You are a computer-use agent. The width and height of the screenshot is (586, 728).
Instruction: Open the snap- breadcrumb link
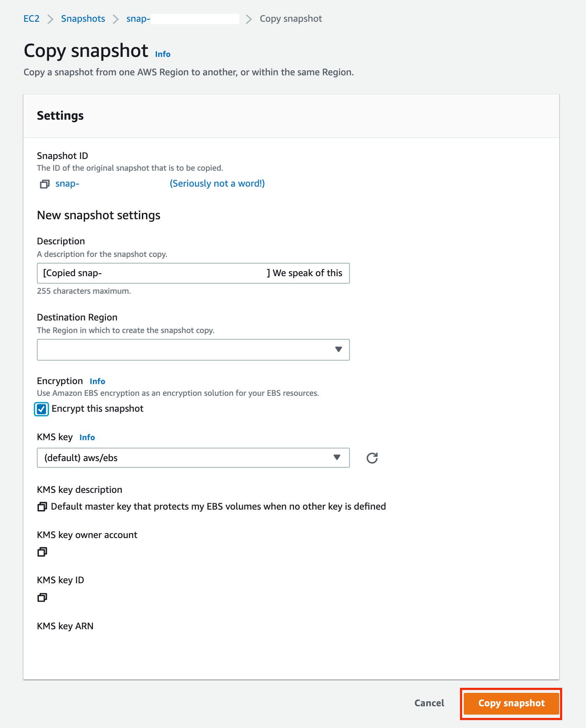point(138,19)
